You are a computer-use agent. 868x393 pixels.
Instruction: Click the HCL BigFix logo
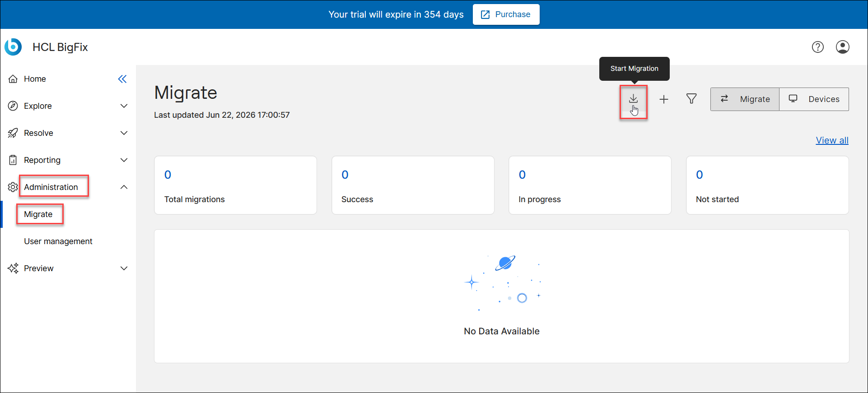point(13,47)
